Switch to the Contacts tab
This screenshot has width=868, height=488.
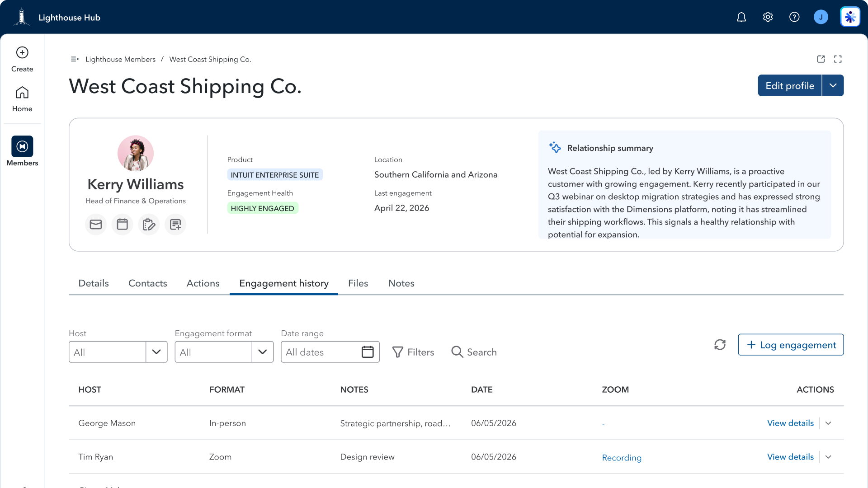coord(148,283)
